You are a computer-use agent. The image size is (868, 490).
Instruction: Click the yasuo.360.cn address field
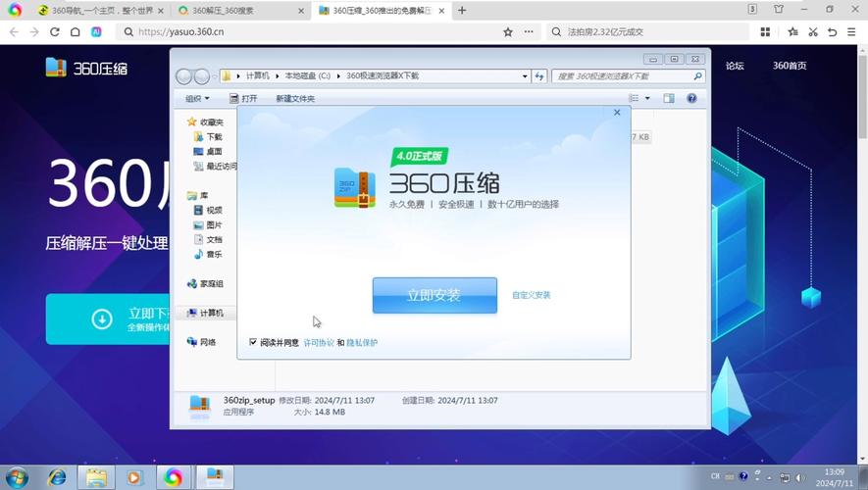(x=310, y=32)
